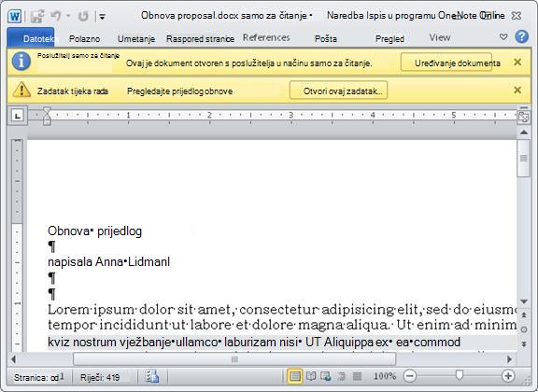Select Outline view icon
This screenshot has width=538, height=392.
click(342, 376)
